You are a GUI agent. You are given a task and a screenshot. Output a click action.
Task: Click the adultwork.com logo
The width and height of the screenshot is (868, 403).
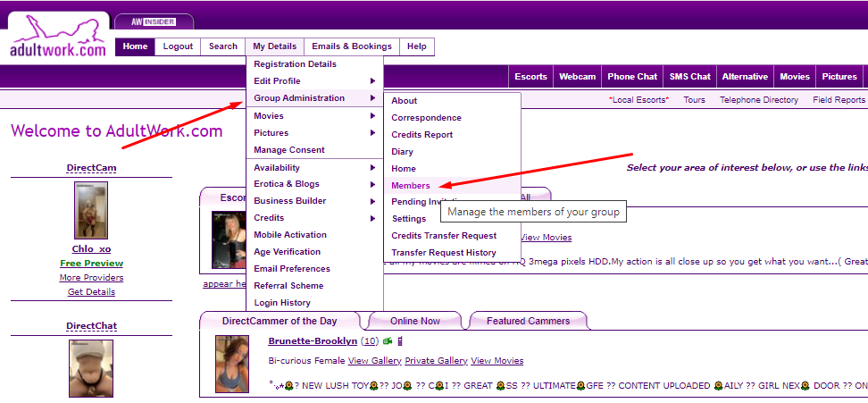coord(57,37)
